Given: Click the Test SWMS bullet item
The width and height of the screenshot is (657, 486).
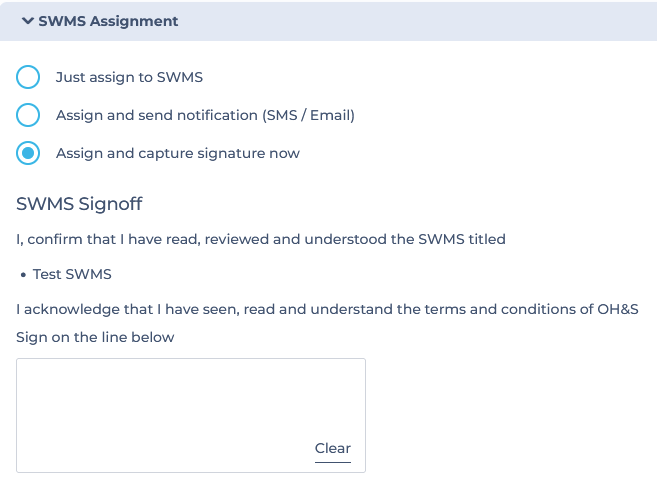Looking at the screenshot, I should click(72, 274).
